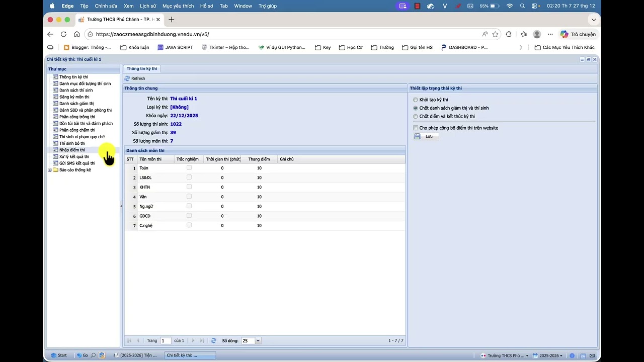Open the Trò chuyện Copilot button

tap(578, 34)
